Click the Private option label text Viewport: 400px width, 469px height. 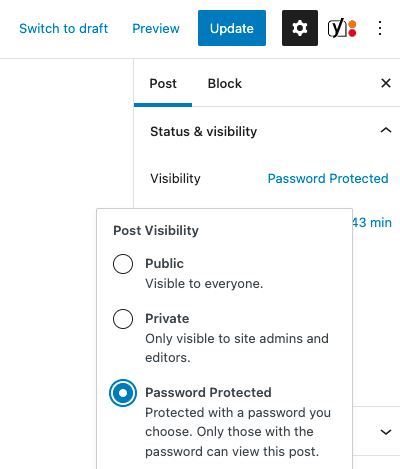pos(167,319)
